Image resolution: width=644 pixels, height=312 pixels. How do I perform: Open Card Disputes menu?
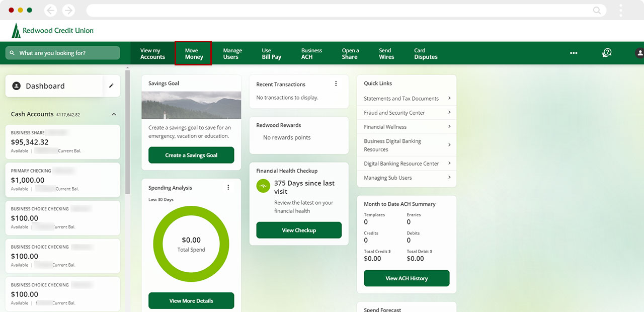point(426,53)
